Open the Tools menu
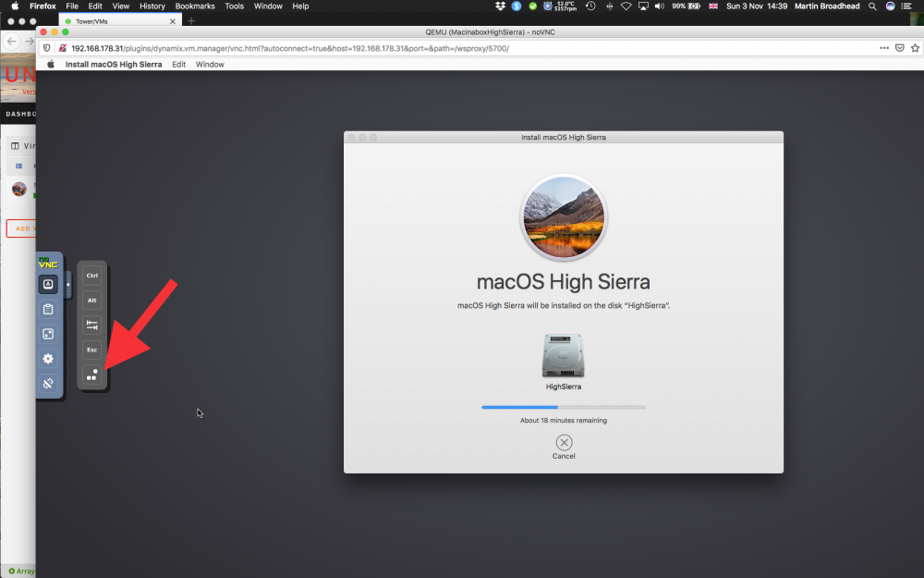 tap(234, 6)
